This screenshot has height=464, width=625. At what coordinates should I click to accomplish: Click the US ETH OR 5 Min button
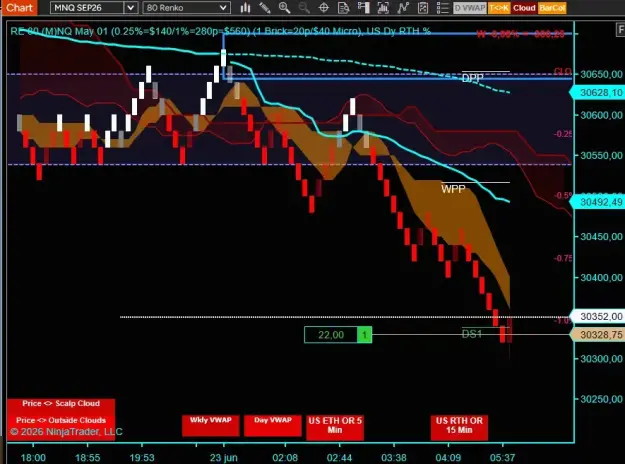tap(335, 427)
